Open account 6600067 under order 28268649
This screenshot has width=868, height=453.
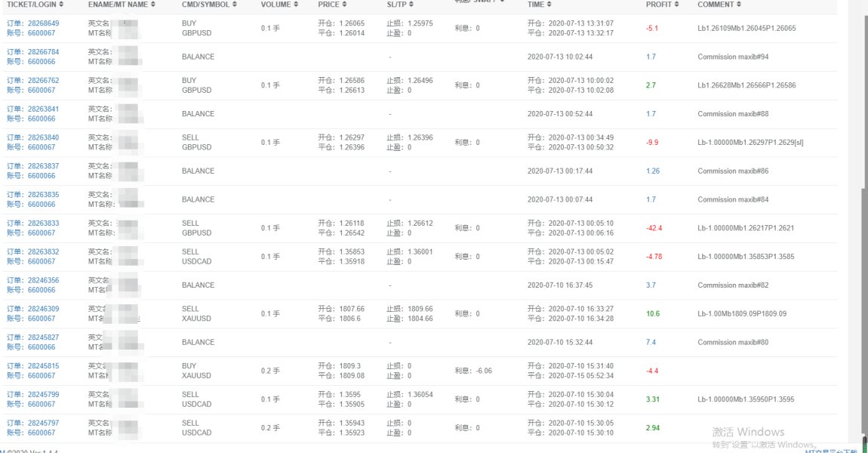(42, 33)
